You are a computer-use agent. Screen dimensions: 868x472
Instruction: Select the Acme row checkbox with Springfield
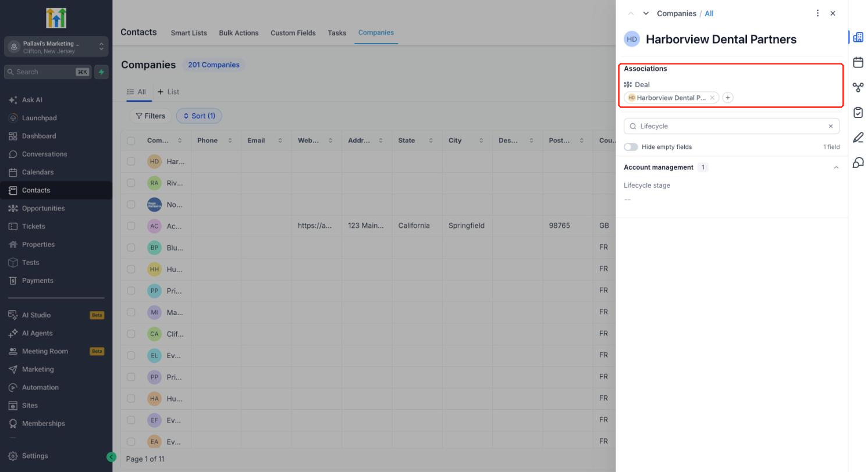point(131,226)
